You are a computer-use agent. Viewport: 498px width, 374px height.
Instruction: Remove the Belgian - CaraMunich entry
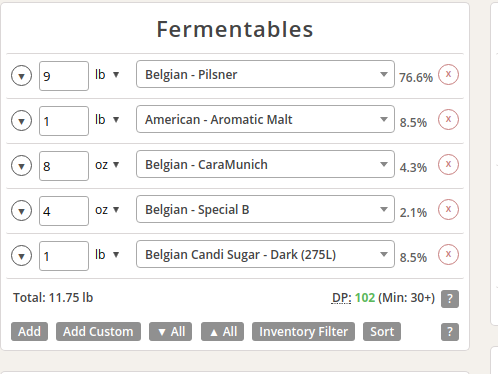click(448, 164)
